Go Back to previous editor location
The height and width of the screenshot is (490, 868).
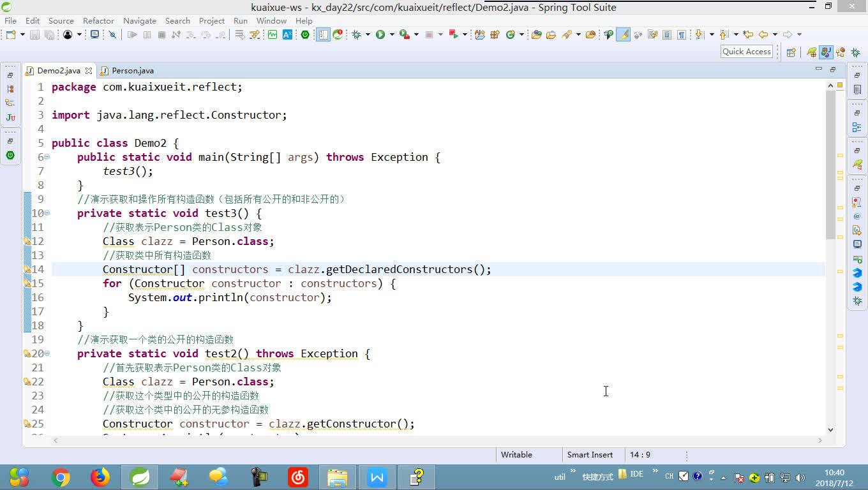tap(763, 34)
